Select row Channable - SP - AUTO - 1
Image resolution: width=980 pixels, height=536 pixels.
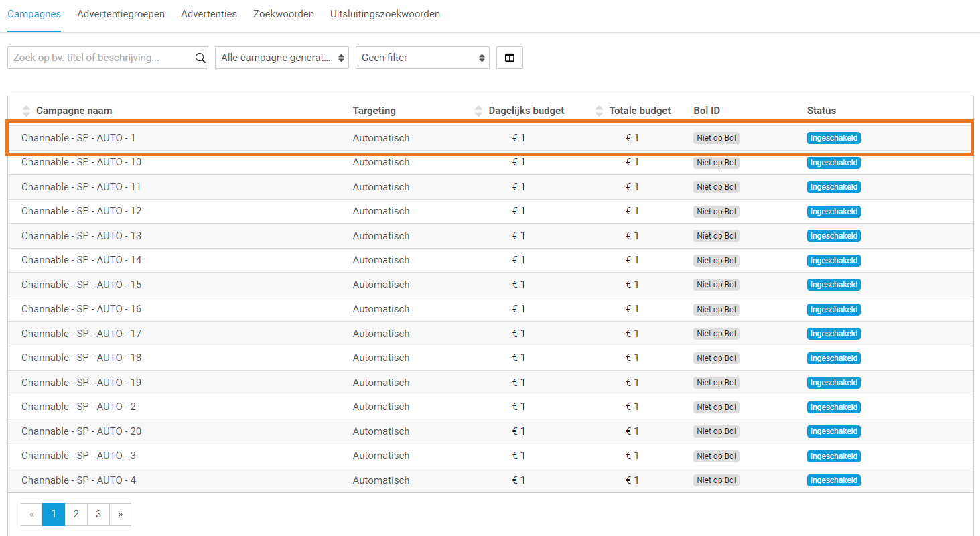[490, 138]
